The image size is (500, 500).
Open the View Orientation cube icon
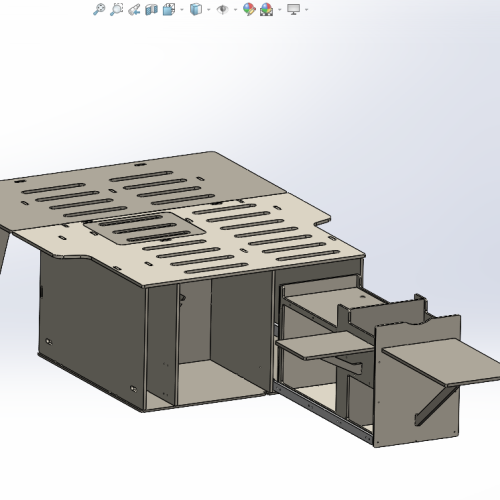pos(169,9)
